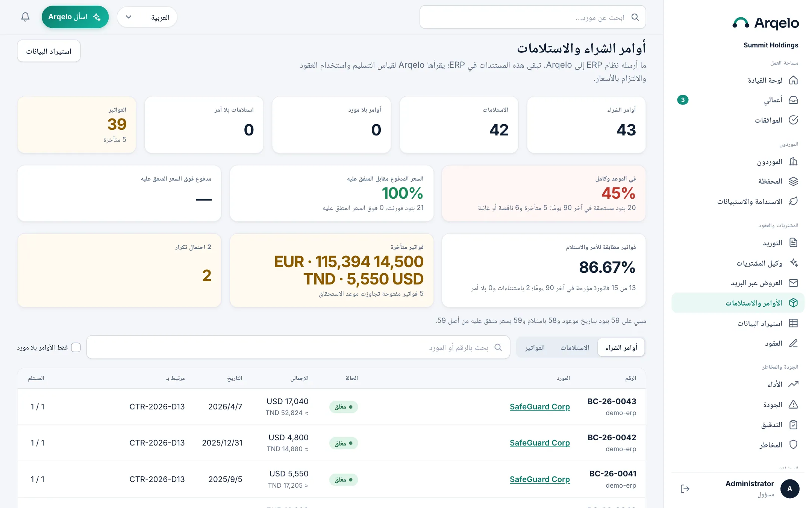Click the فواتير متأخرة overdue invoices card
Viewport: 812px width, 508px height.
click(332, 270)
